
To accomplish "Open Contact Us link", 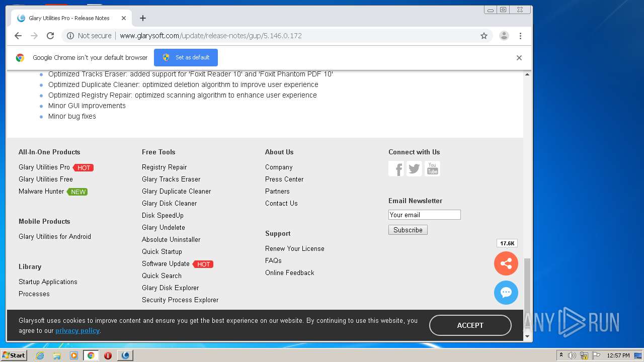I will point(281,203).
